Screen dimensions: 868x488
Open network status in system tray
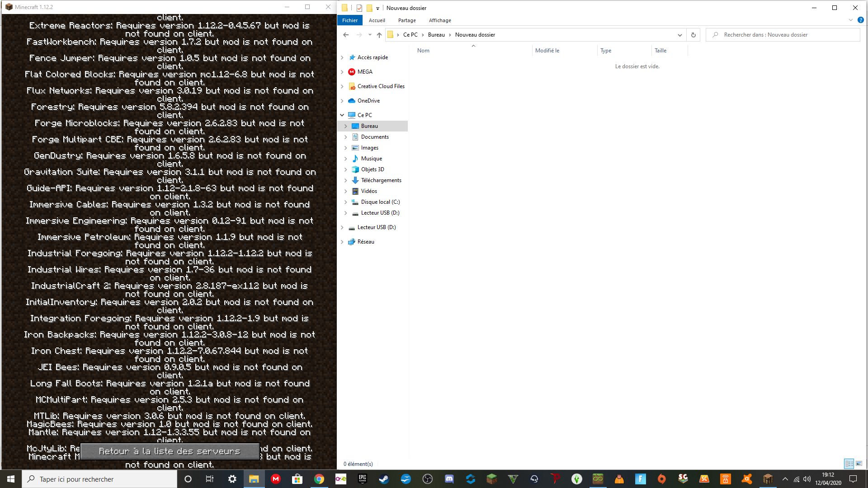tap(797, 479)
